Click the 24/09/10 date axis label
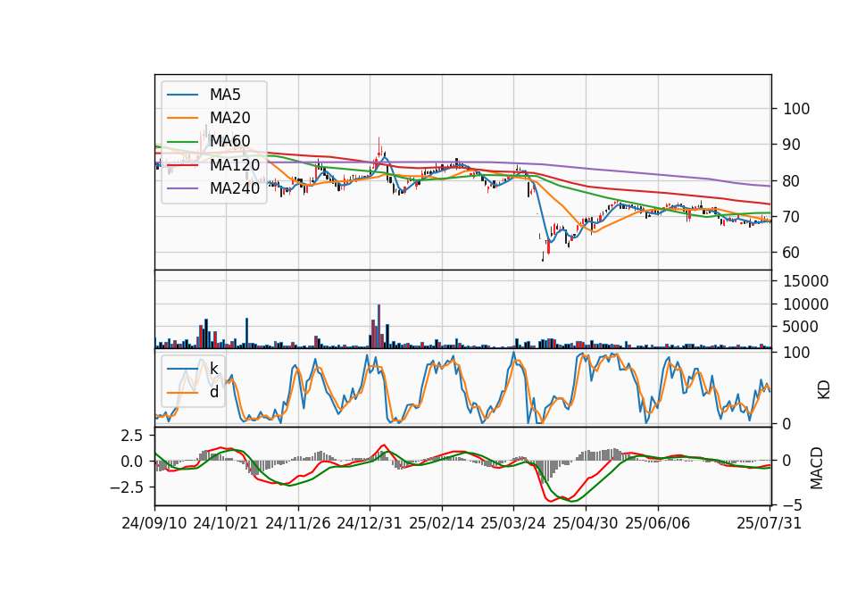The height and width of the screenshot is (616, 857). click(154, 523)
